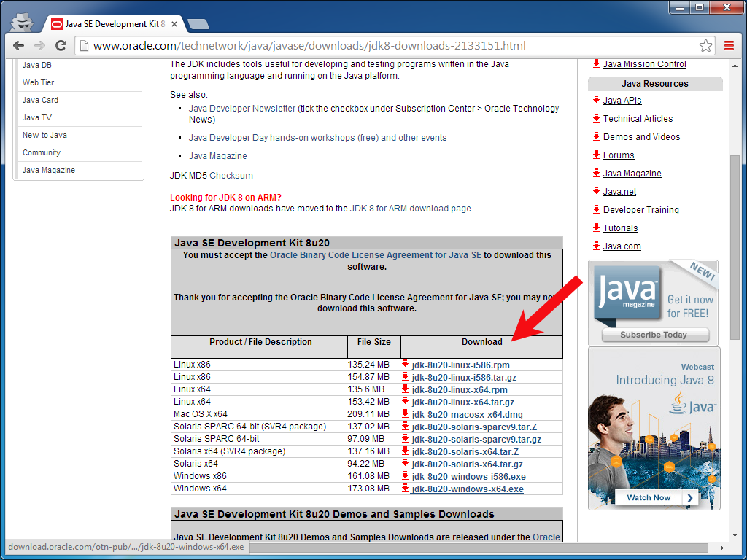Click download arrow icon for jdk-8u20-linux-i586.tar.gz
This screenshot has width=747, height=560.
[405, 377]
